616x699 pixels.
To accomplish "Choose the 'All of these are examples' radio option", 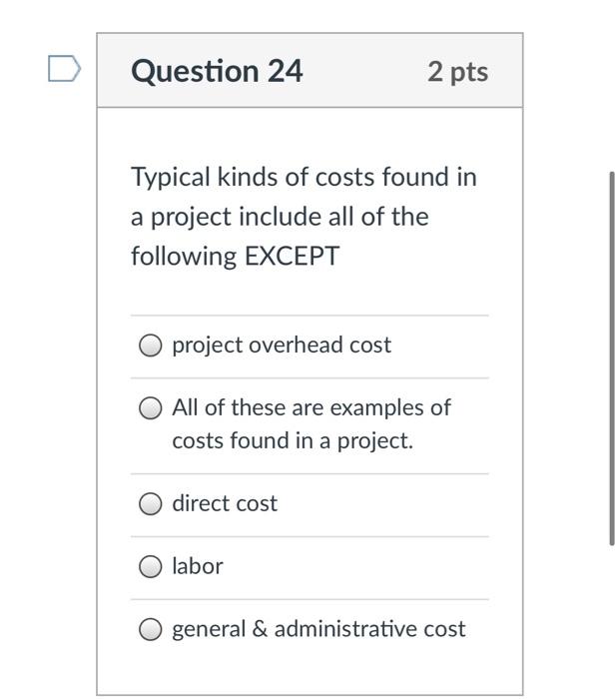I will point(150,408).
